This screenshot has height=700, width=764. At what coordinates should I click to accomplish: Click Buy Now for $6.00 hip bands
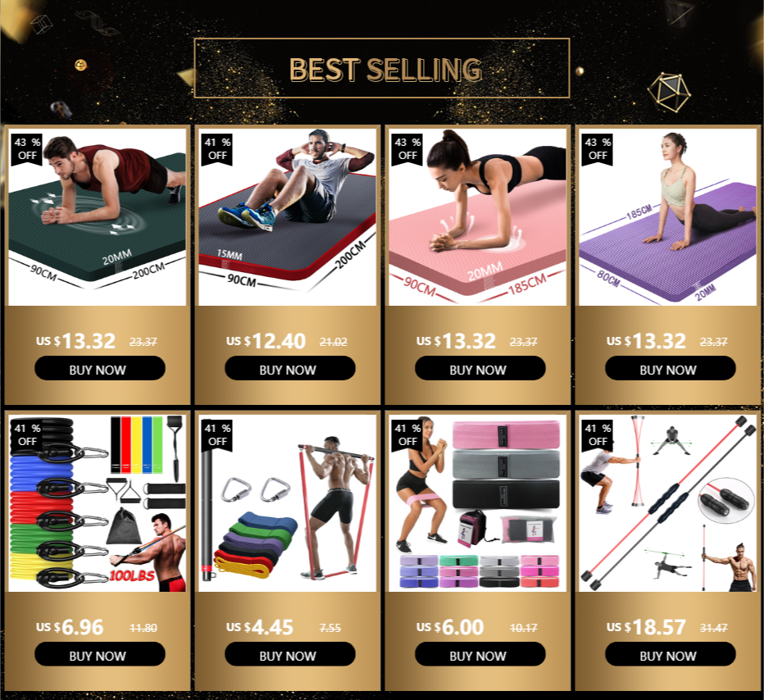point(480,654)
